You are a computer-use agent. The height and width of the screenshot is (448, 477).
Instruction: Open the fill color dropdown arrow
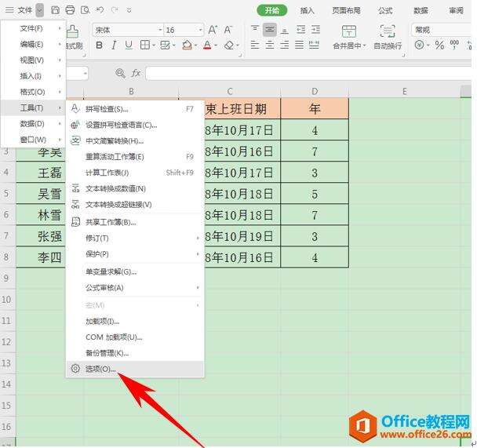195,46
